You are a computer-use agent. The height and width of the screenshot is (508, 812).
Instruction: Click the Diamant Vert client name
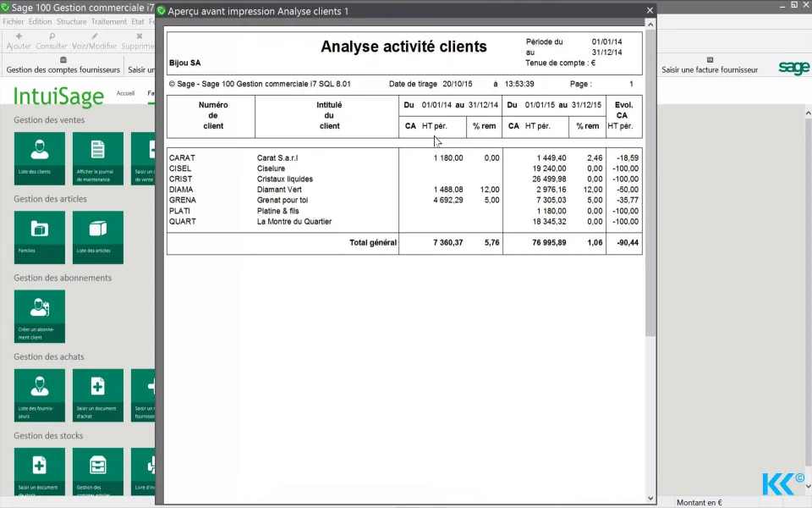pos(279,190)
